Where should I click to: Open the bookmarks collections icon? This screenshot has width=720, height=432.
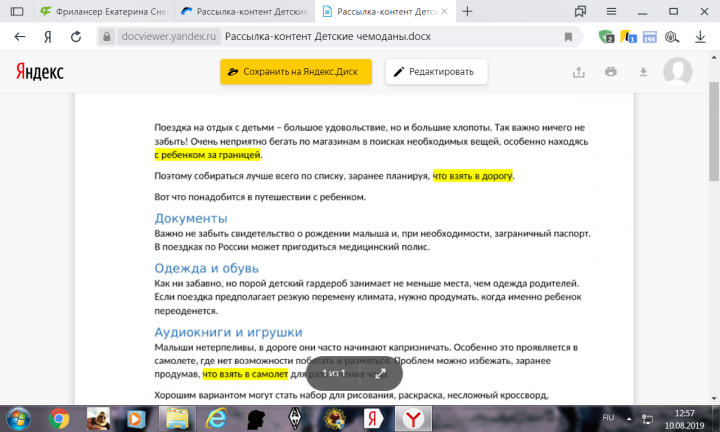click(580, 11)
